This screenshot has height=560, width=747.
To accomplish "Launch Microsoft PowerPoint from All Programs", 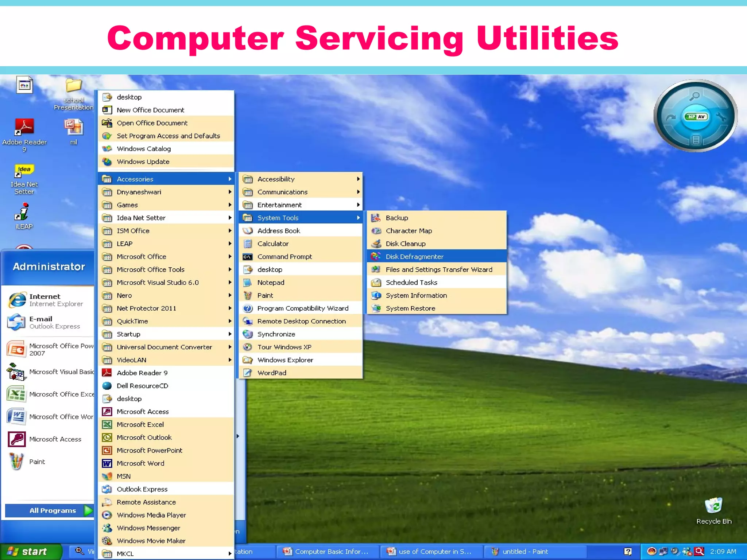I will pos(166,450).
